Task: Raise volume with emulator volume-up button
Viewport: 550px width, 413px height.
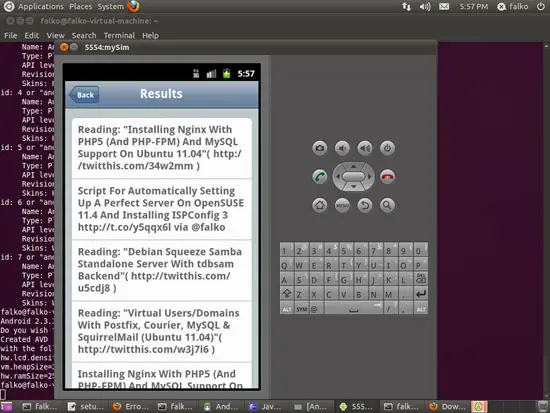Action: 365,148
